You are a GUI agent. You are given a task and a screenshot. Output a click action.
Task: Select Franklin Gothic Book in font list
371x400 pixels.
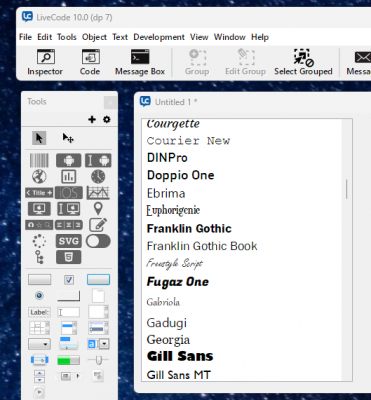pos(202,246)
